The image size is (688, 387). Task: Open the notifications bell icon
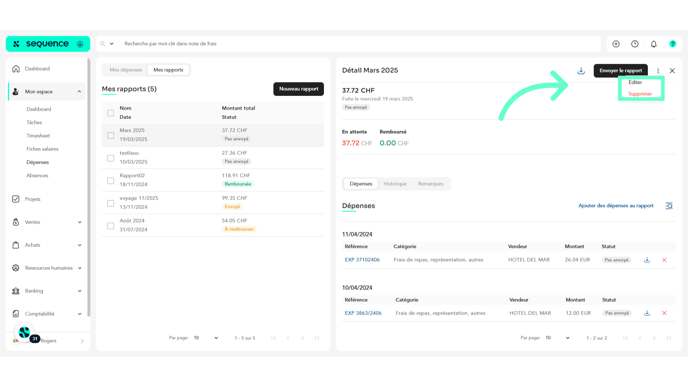[654, 44]
